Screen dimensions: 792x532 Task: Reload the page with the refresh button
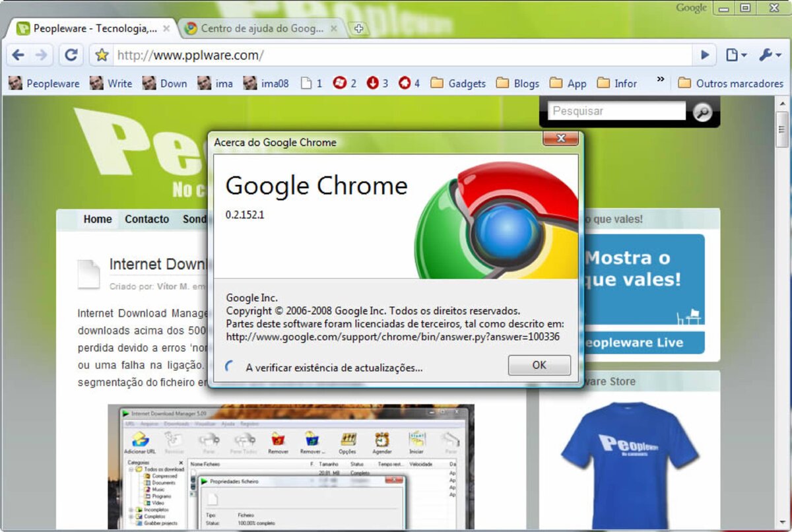pyautogui.click(x=71, y=55)
